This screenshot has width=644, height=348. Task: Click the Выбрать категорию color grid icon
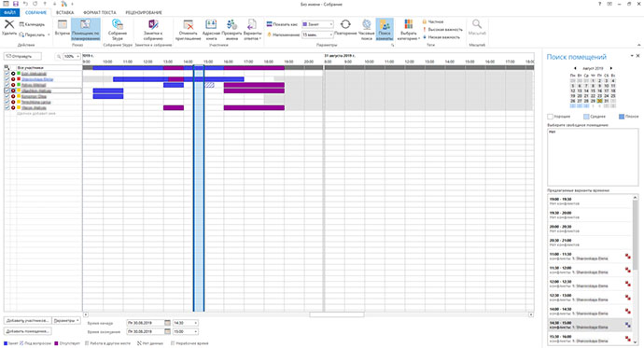[408, 24]
